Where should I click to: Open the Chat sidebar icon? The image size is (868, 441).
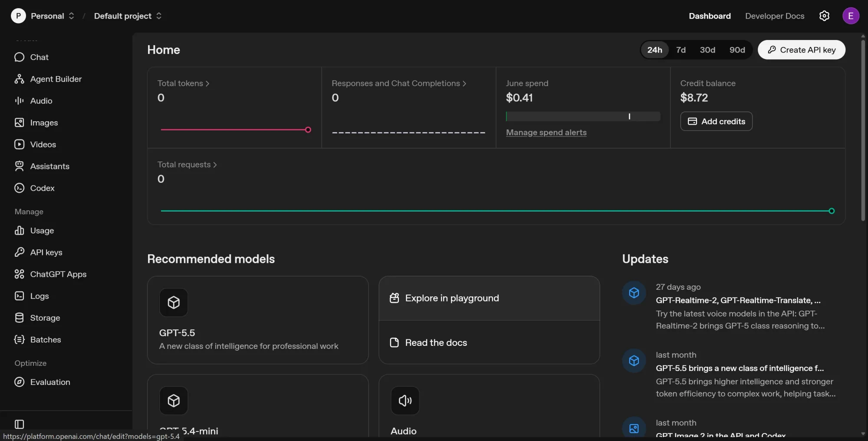tap(19, 57)
